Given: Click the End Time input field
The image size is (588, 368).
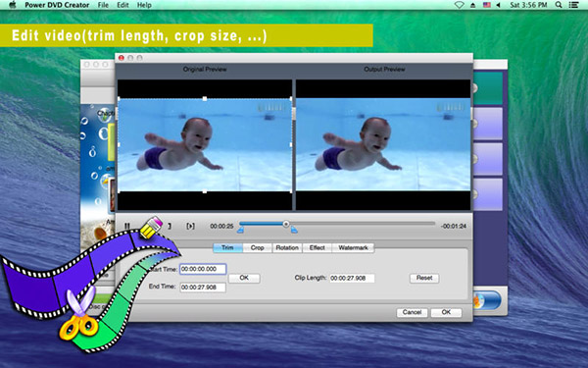Looking at the screenshot, I should (203, 288).
